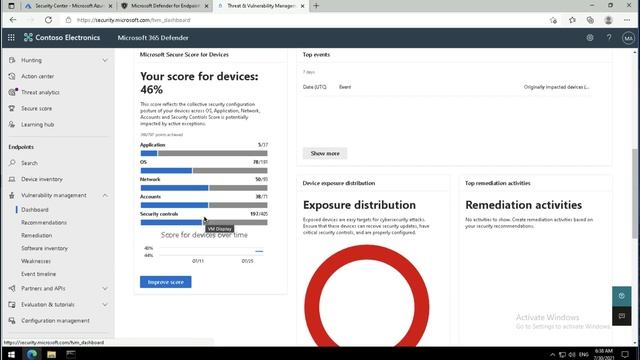Image resolution: width=640 pixels, height=360 pixels.
Task: Open the app launcher waffle icon
Action: [11, 38]
